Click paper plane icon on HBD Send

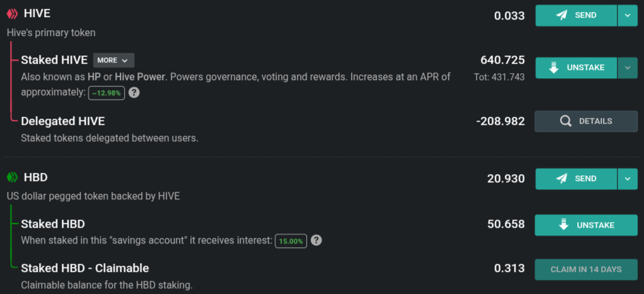pos(561,179)
